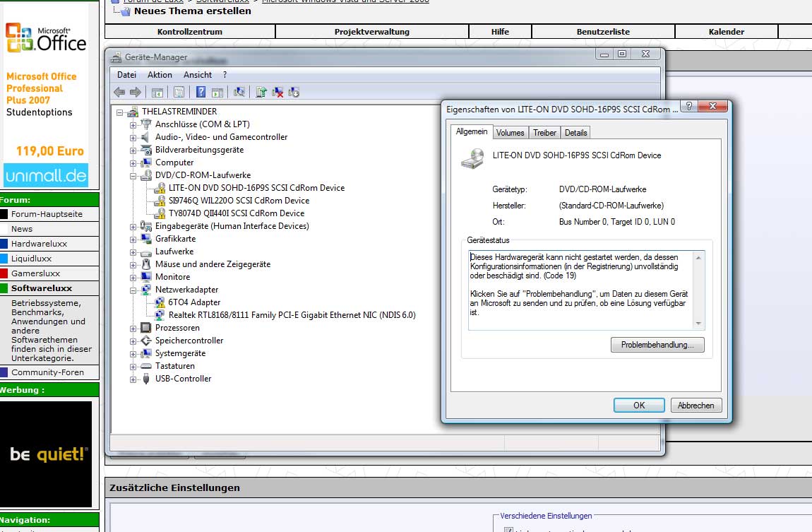Image resolution: width=812 pixels, height=532 pixels.
Task: Open the ? help menu in Geräte-Manager
Action: pyautogui.click(x=225, y=75)
